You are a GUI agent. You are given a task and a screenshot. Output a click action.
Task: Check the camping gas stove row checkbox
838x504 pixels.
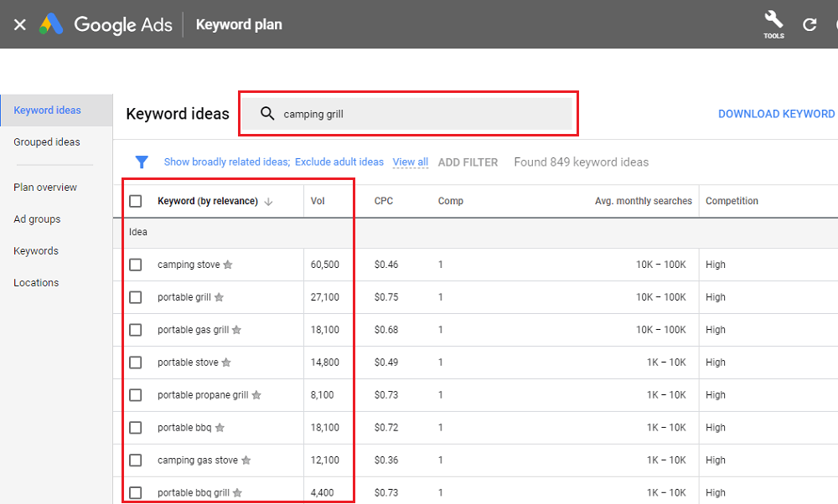point(136,460)
